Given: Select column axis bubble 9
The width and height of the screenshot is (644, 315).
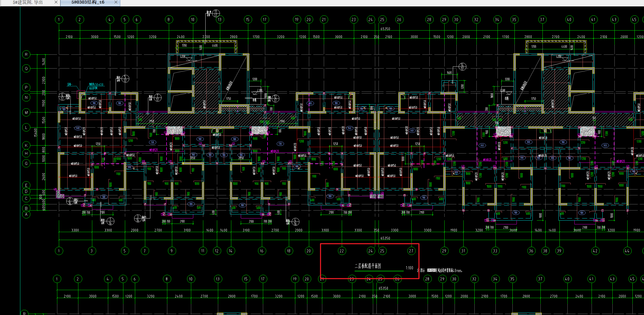Looking at the screenshot, I should [172, 251].
